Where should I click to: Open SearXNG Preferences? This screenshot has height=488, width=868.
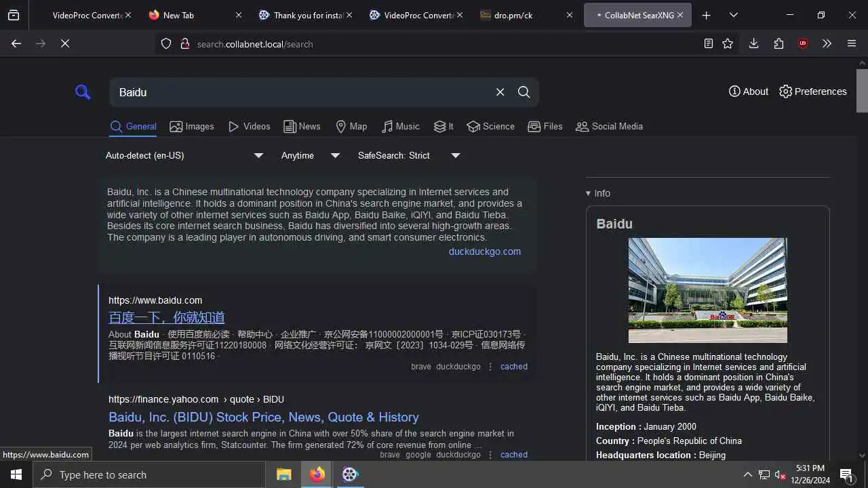click(813, 91)
